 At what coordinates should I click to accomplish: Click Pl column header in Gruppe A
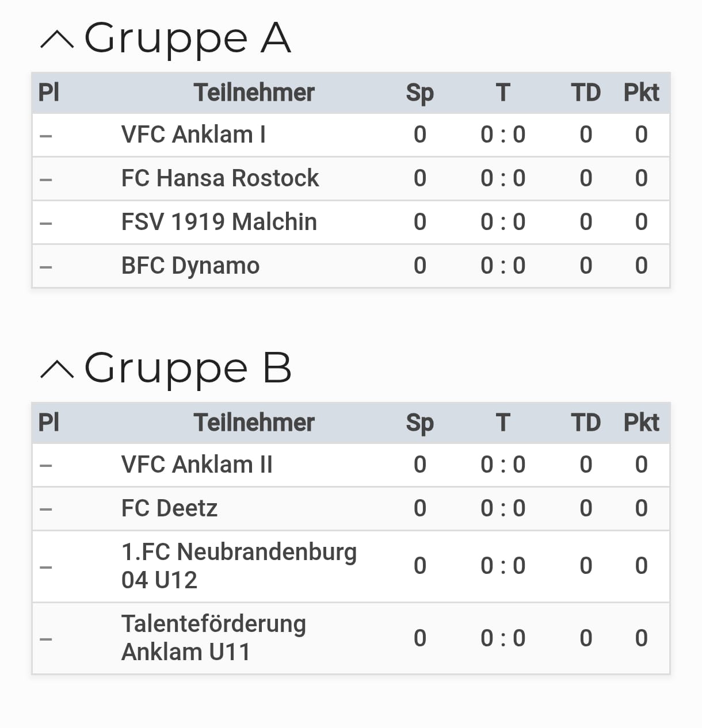tap(48, 93)
